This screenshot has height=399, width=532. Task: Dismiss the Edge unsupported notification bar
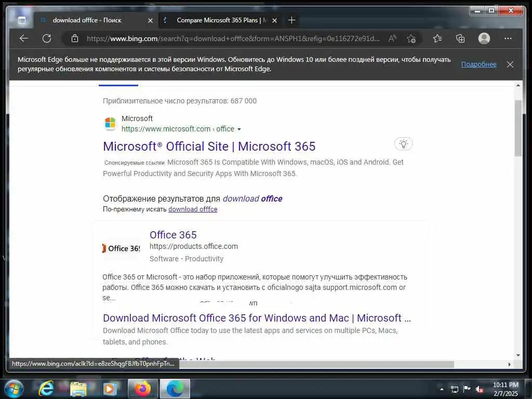(510, 64)
